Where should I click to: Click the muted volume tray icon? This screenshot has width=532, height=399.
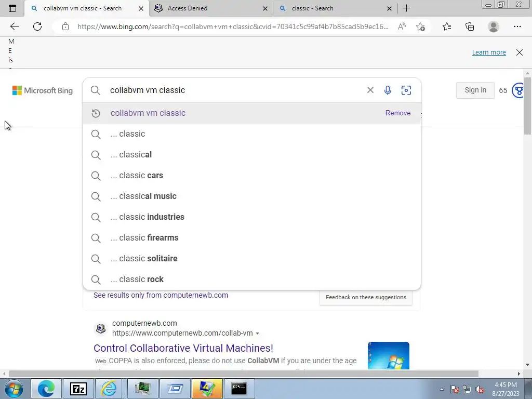point(480,390)
